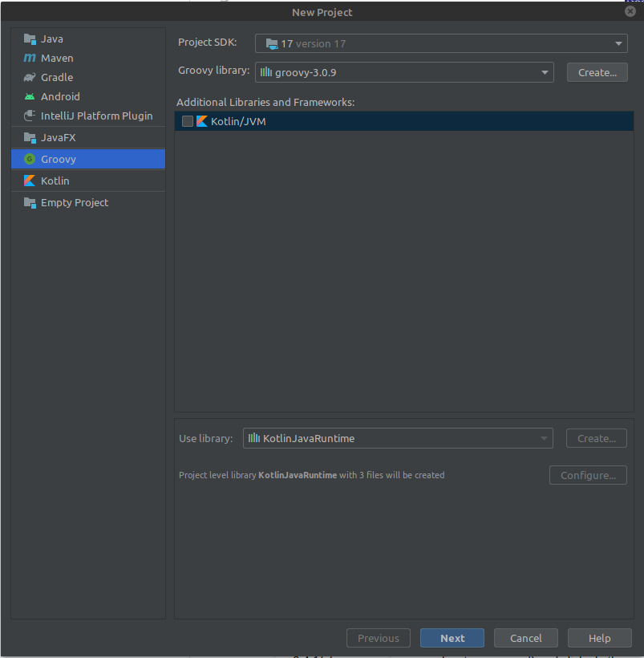Select the Kotlin project type

pos(88,181)
